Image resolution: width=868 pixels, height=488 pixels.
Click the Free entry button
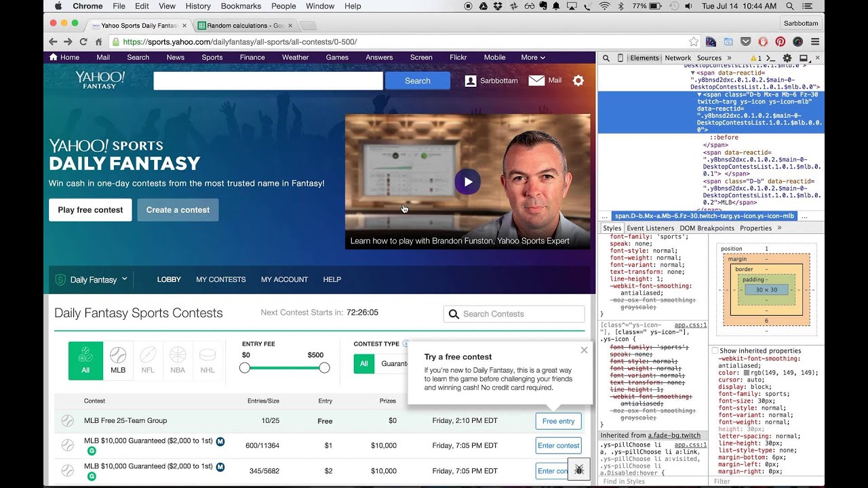click(x=558, y=421)
